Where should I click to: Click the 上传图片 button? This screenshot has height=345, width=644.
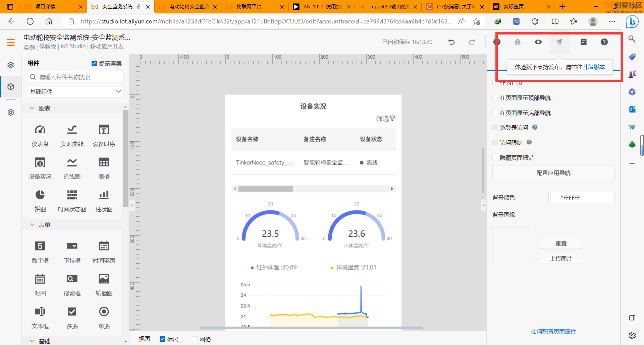click(561, 259)
